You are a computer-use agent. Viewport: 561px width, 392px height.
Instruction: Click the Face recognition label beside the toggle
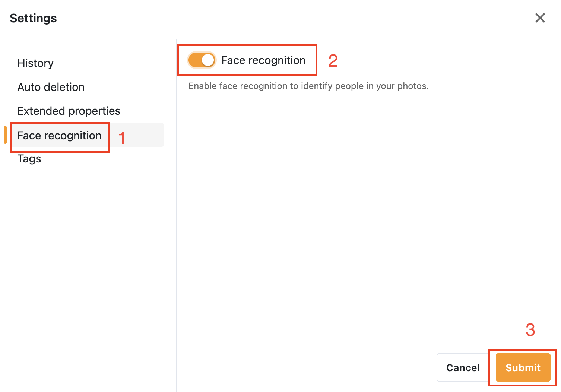coord(263,60)
